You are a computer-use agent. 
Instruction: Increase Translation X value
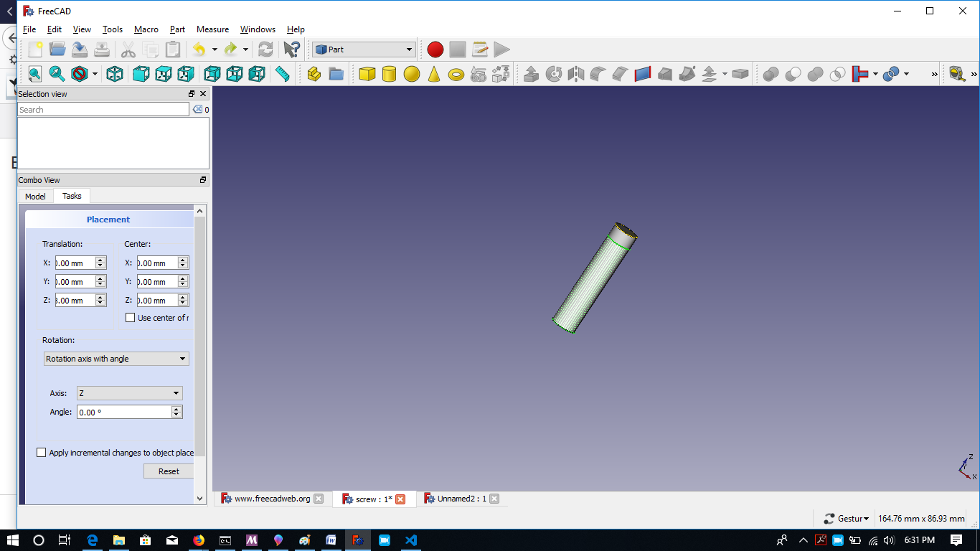pos(100,260)
